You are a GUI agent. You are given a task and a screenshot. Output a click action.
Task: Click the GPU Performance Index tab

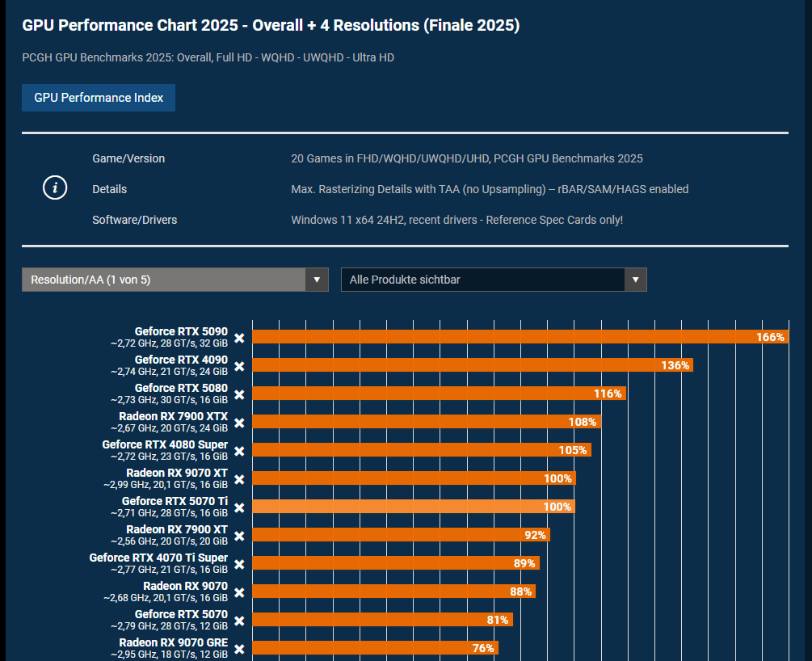(x=99, y=98)
